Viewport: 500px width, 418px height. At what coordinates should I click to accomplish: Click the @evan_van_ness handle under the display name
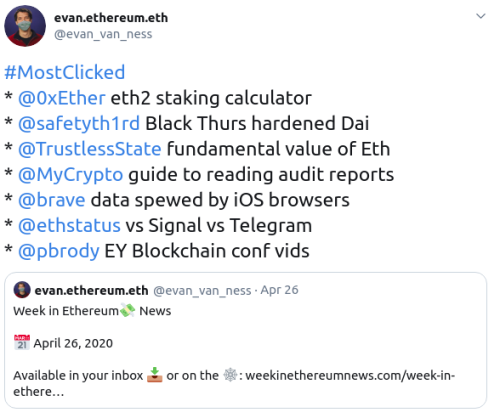click(x=103, y=34)
